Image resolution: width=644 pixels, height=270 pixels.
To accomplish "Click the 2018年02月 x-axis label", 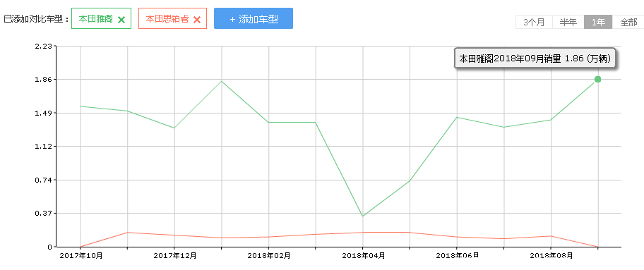I will [x=269, y=256].
